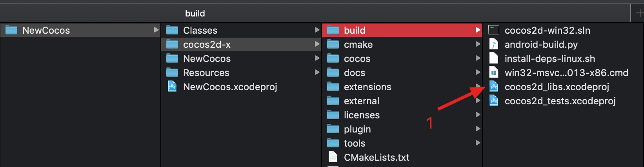Click the cocos2d_libs.xcodeproj file icon
Screen dimensions: 644x167
click(494, 87)
